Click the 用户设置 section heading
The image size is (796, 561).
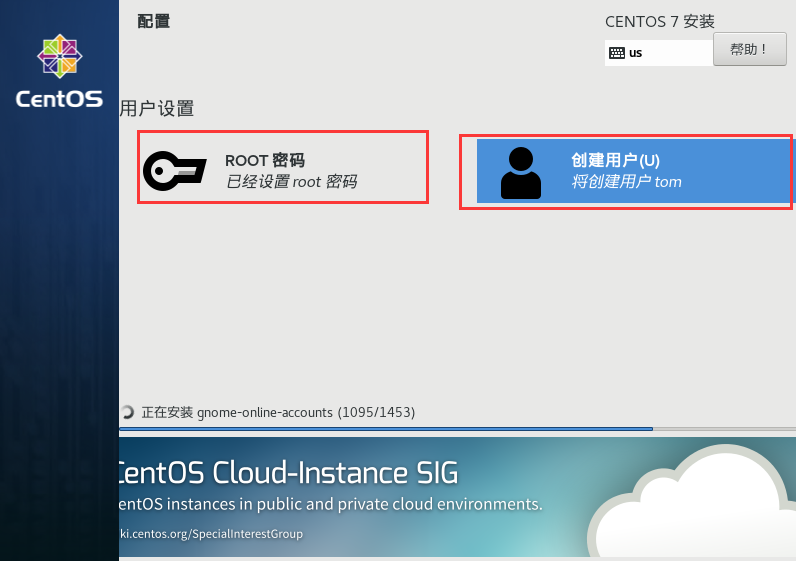tap(157, 108)
